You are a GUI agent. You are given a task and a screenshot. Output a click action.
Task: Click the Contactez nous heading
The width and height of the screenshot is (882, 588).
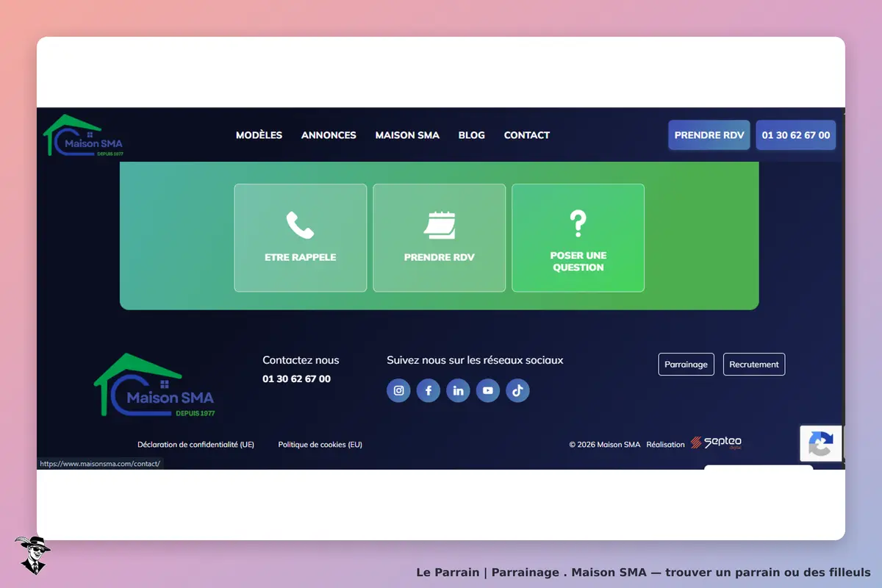pos(301,360)
